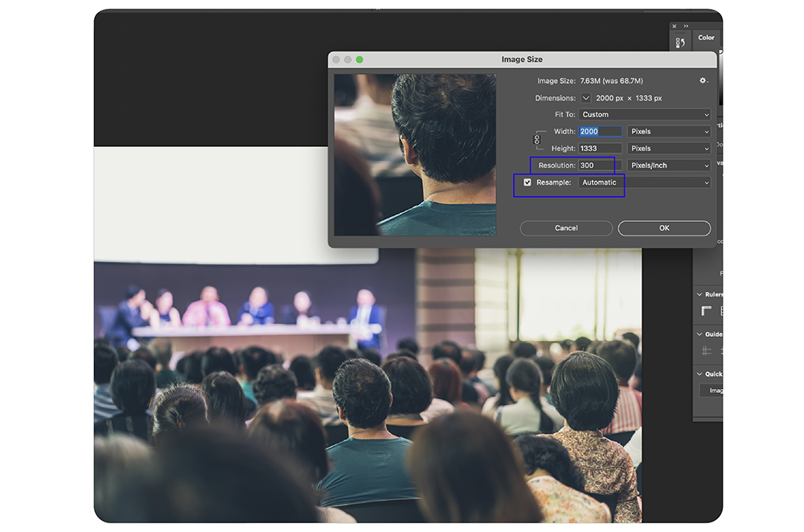
Task: Change the Width units Pixels dropdown
Action: [669, 132]
